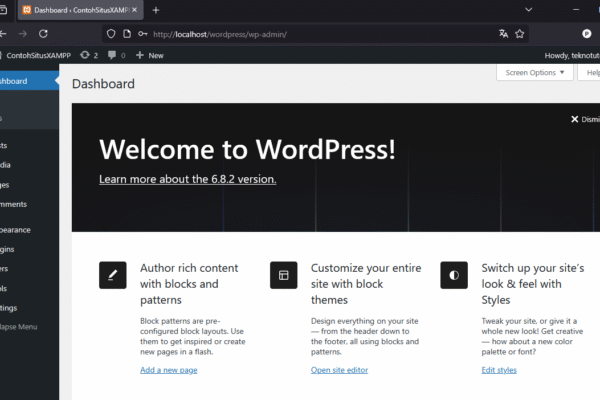This screenshot has height=400, width=600.
Task: Follow the Open site editor link
Action: pyautogui.click(x=339, y=370)
